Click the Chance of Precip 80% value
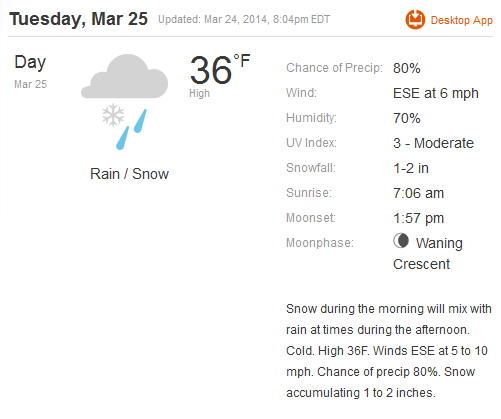 (407, 68)
